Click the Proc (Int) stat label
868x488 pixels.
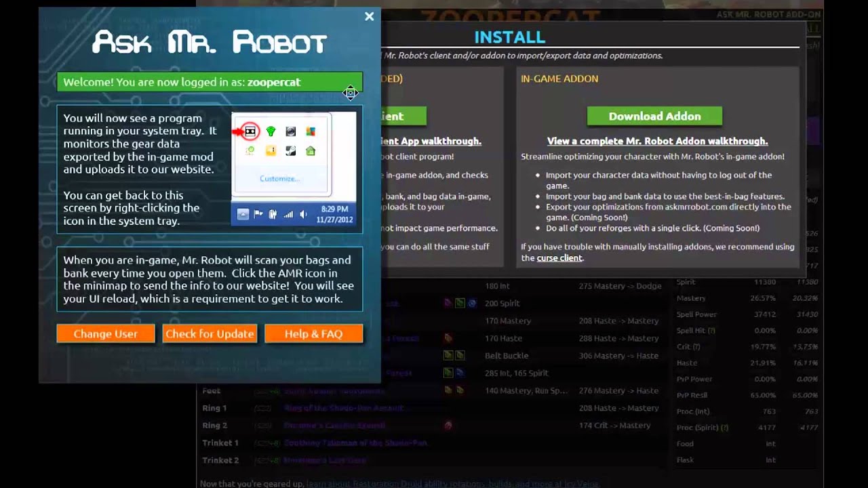pos(693,411)
